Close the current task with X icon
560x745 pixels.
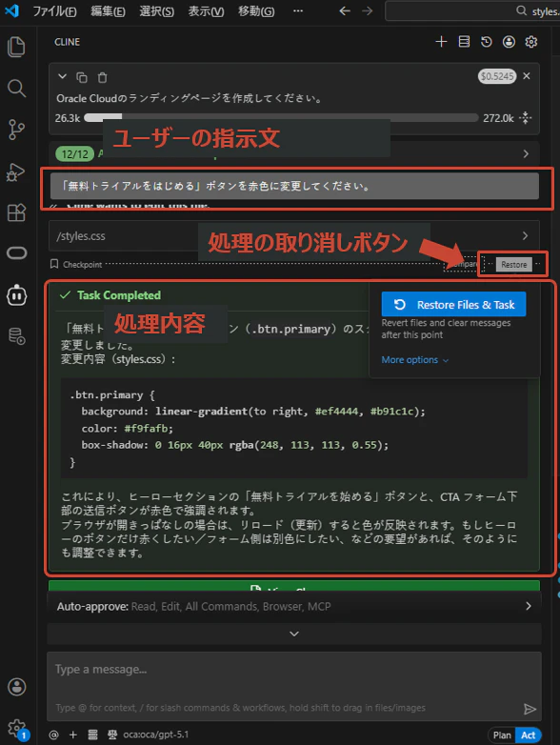tap(527, 76)
